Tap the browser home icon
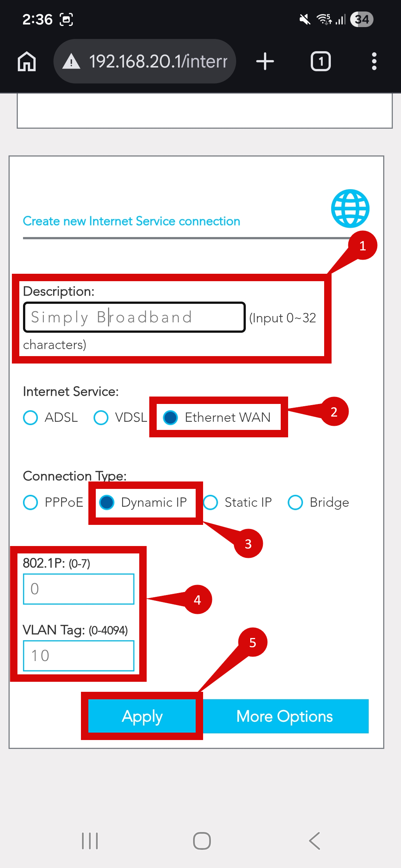The width and height of the screenshot is (401, 868). [x=27, y=61]
